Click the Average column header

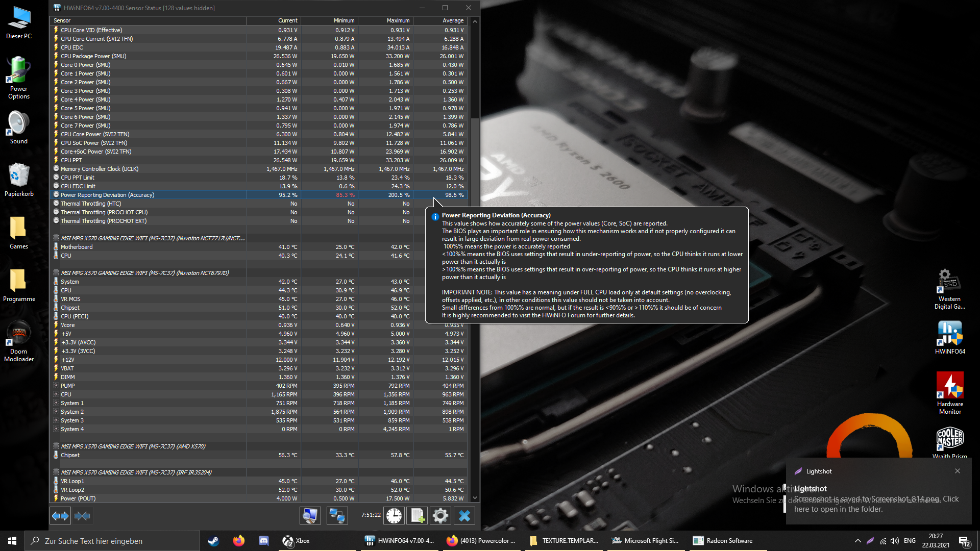pyautogui.click(x=453, y=20)
